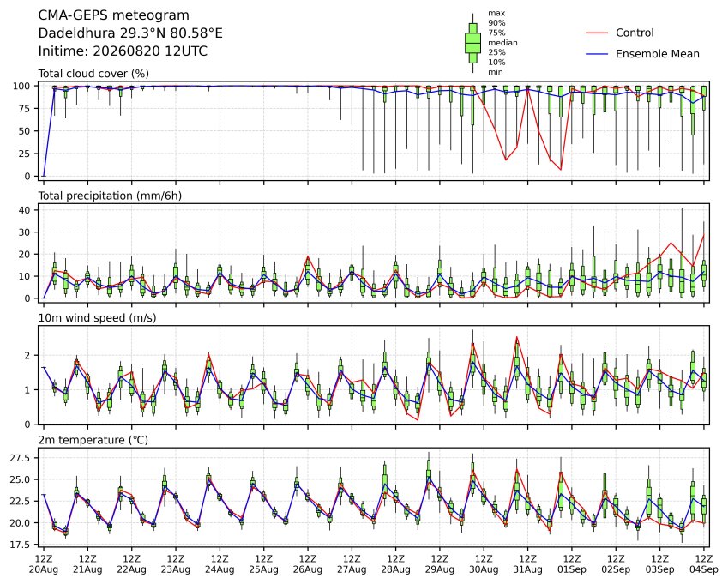The width and height of the screenshot is (728, 584).
Task: Click the 12Z 30Aug axis label
Action: [x=484, y=564]
